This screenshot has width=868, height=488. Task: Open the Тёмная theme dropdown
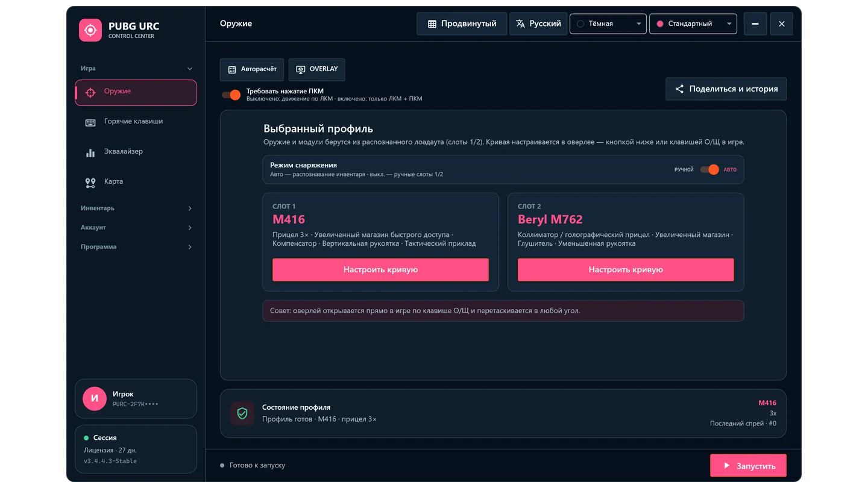608,24
